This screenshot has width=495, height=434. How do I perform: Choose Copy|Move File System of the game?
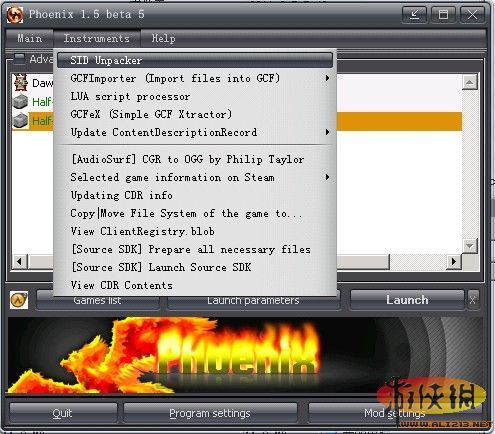pos(195,213)
